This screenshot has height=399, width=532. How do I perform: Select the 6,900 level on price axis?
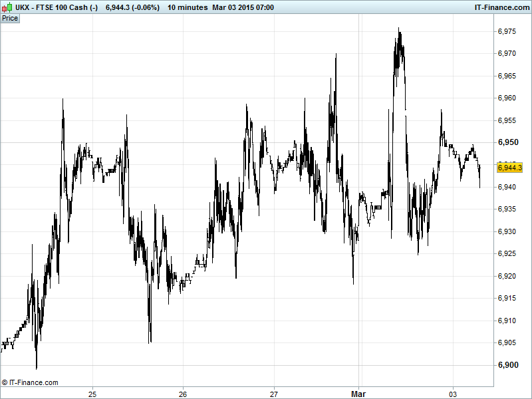509,365
